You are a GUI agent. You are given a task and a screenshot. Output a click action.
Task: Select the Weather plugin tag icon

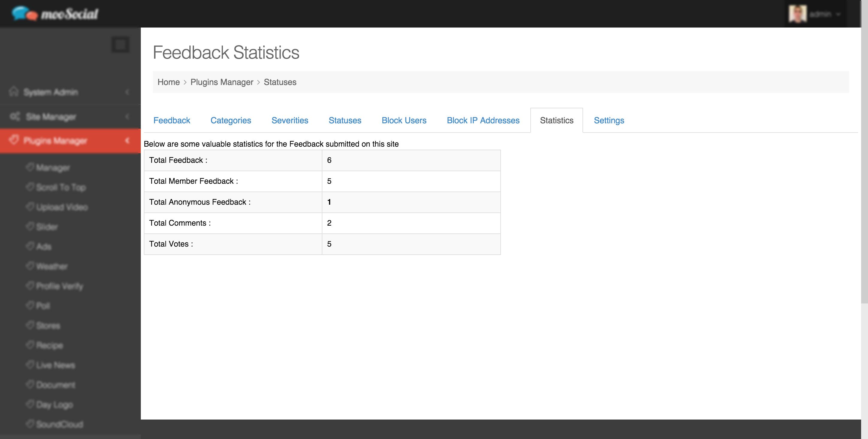point(30,266)
